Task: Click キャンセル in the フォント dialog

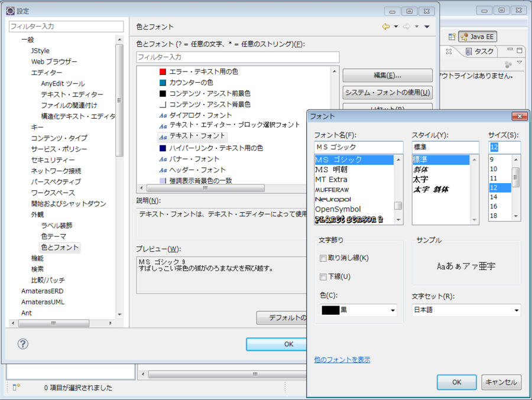Action: pyautogui.click(x=501, y=382)
